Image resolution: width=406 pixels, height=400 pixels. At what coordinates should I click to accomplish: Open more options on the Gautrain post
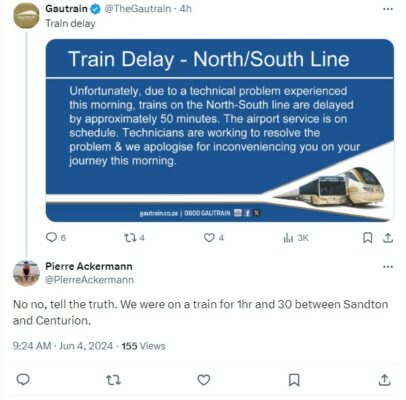[x=388, y=9]
